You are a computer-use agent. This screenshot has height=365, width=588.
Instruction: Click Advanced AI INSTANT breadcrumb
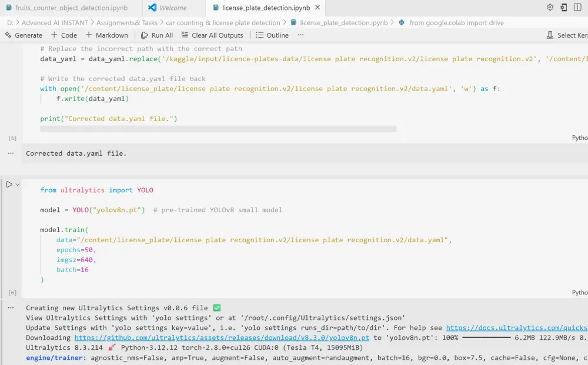click(55, 23)
